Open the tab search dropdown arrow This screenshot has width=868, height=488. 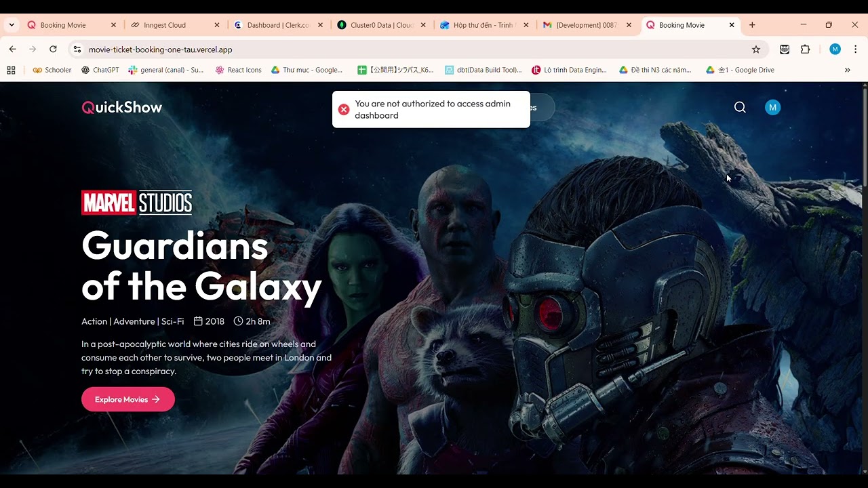pos(12,25)
